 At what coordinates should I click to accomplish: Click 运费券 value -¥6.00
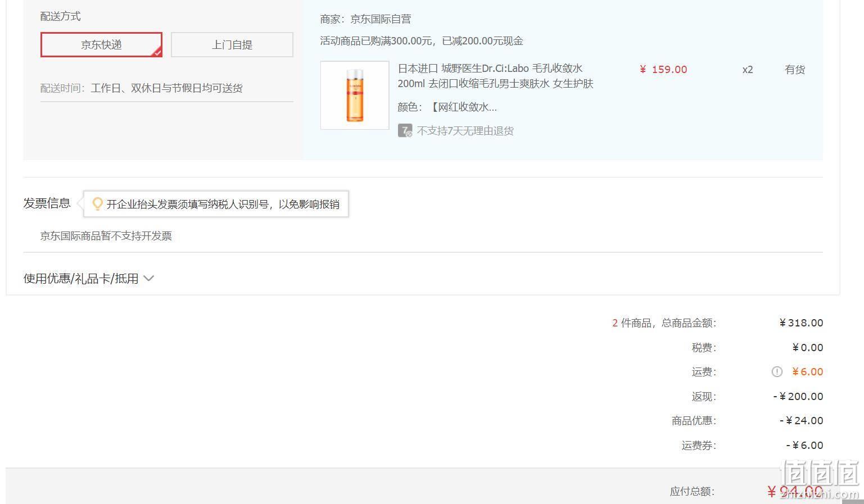pos(805,446)
